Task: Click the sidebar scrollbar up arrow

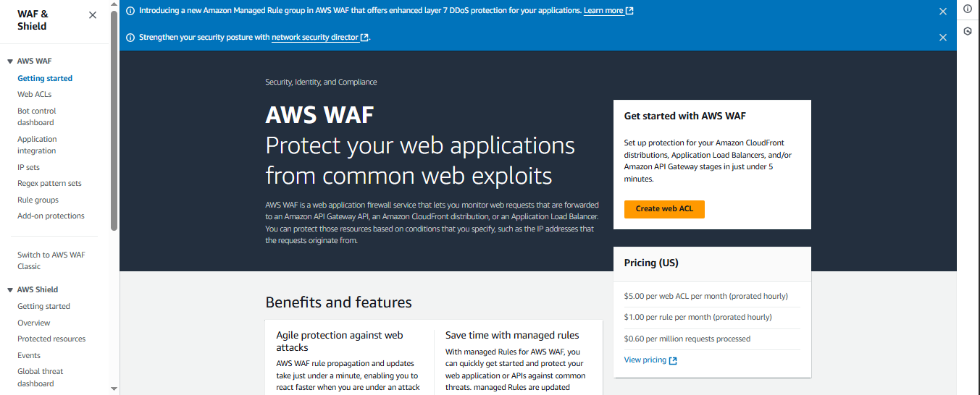Action: [x=114, y=4]
